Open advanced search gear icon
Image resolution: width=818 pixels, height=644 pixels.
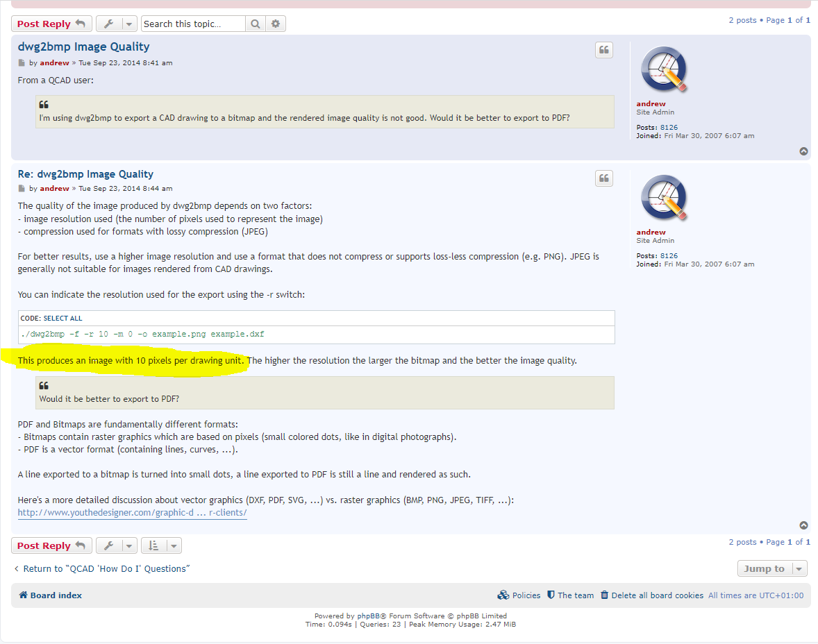276,24
